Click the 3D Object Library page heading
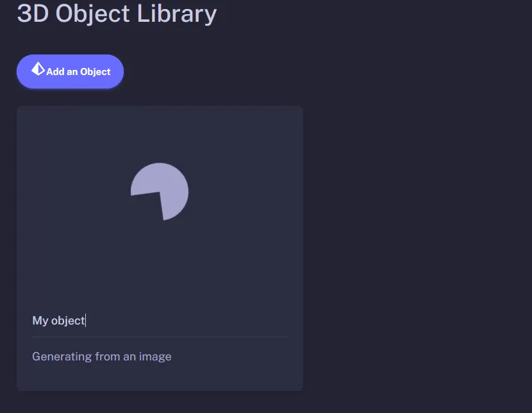Screen dimensions: 532x413 coord(117,13)
